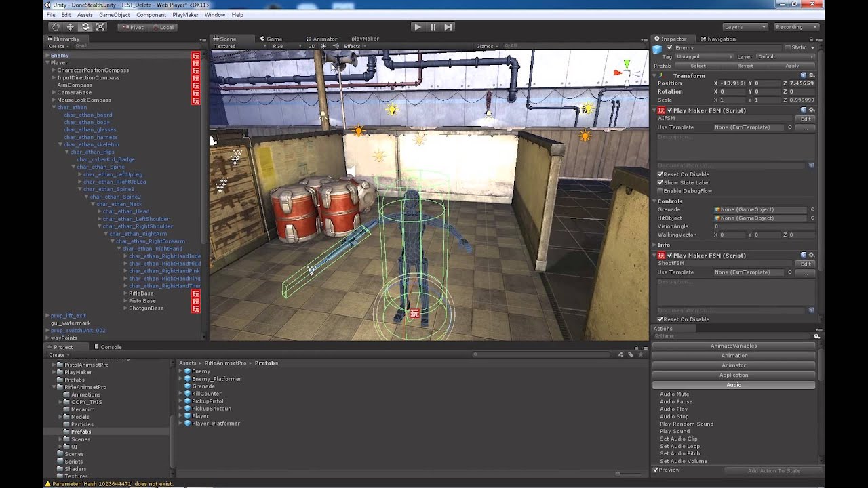This screenshot has height=488, width=868.
Task: Click the Pause button
Action: click(433, 27)
